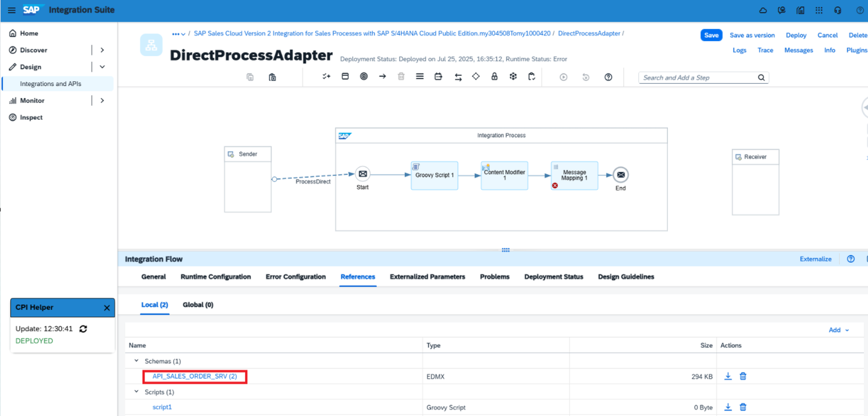Open the API_SALES_ORDER_SRV (2) schema link
Viewport: 868px width, 416px height.
[x=195, y=376]
